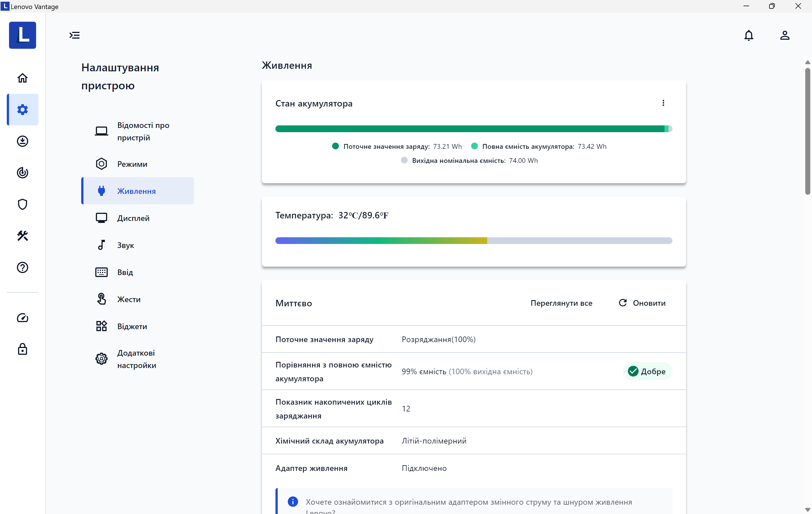Screen dimensions: 812x514
Task: Open the user account profile icon
Action: click(x=784, y=36)
